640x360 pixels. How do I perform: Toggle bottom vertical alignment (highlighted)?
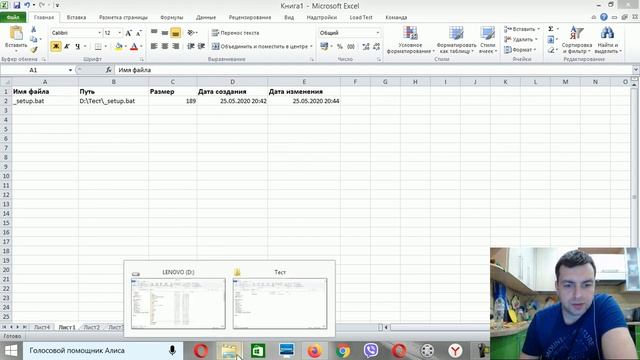click(176, 33)
